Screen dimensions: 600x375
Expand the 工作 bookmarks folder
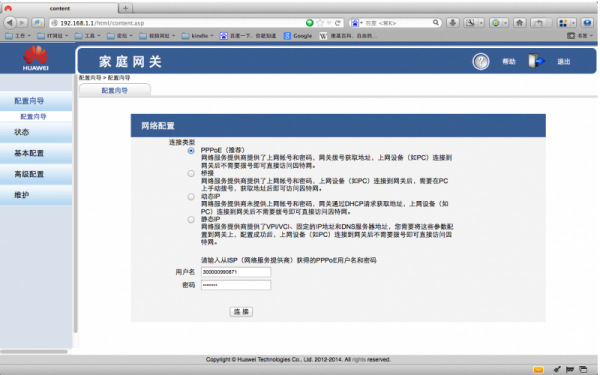[18, 36]
